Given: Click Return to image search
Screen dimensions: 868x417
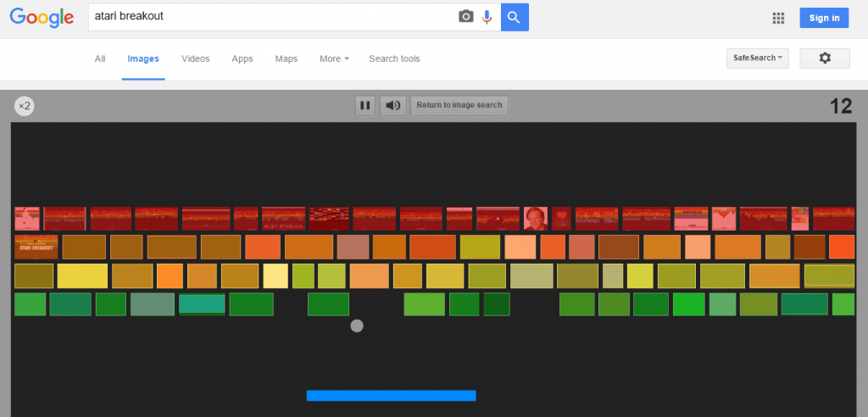Looking at the screenshot, I should [x=459, y=105].
